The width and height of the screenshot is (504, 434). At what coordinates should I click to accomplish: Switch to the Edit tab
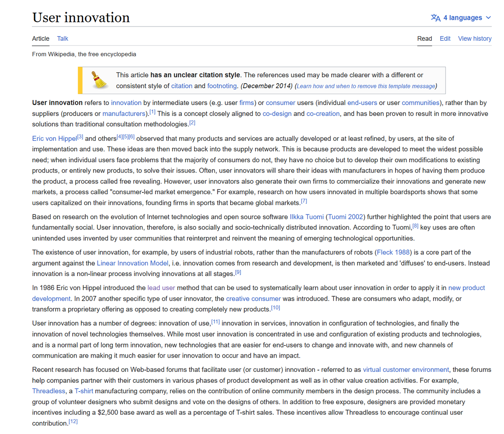pos(445,38)
